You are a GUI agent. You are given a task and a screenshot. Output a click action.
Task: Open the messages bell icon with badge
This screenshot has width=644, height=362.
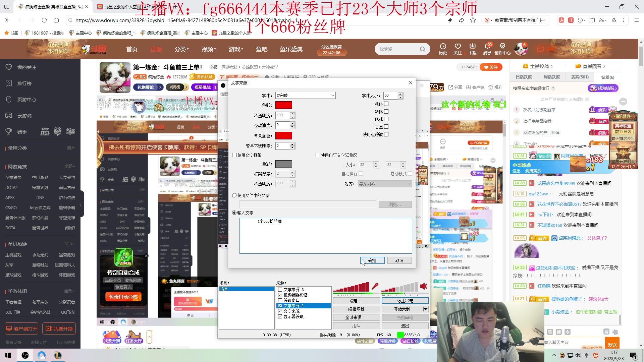coord(487,47)
